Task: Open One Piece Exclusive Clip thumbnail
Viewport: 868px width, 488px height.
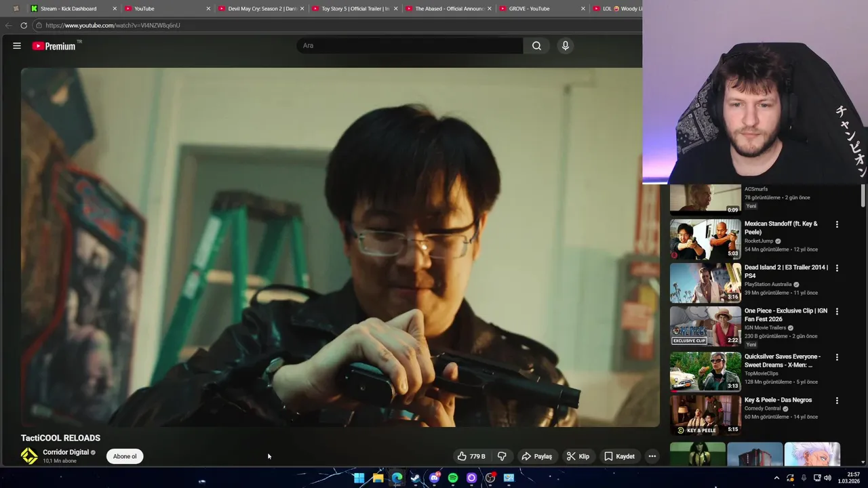Action: click(705, 326)
